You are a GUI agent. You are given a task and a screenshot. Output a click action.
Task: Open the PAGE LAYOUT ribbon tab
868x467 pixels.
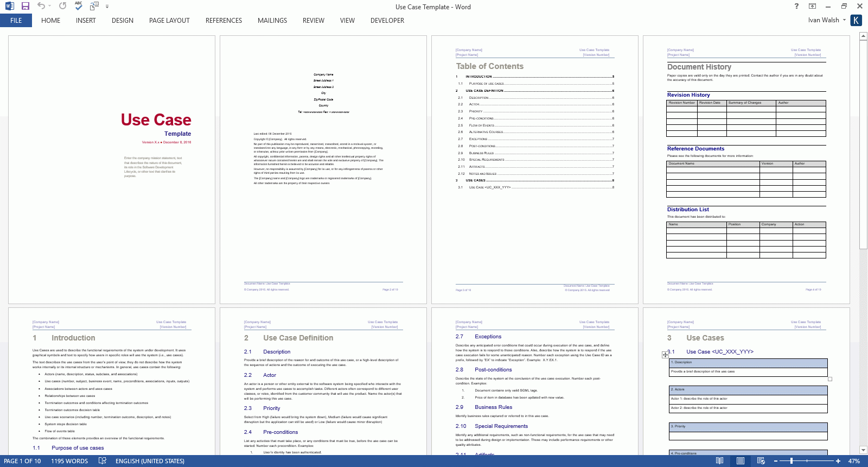click(169, 21)
